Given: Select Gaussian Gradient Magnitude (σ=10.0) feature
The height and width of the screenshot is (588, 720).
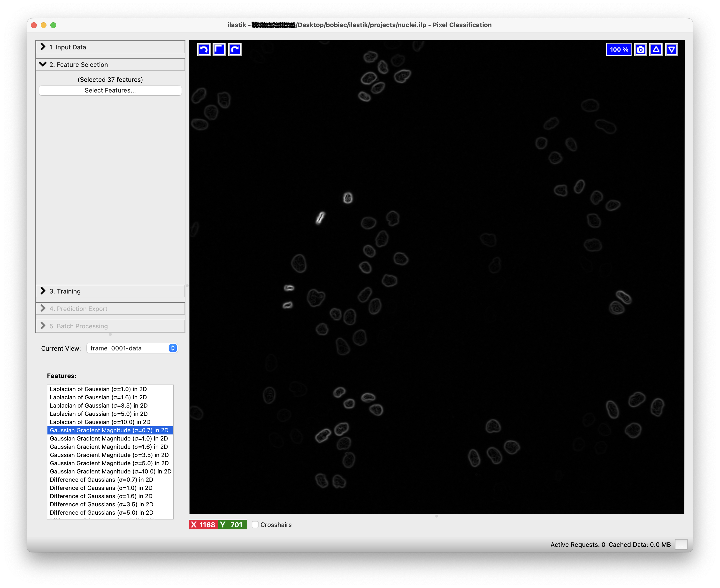Looking at the screenshot, I should click(110, 472).
